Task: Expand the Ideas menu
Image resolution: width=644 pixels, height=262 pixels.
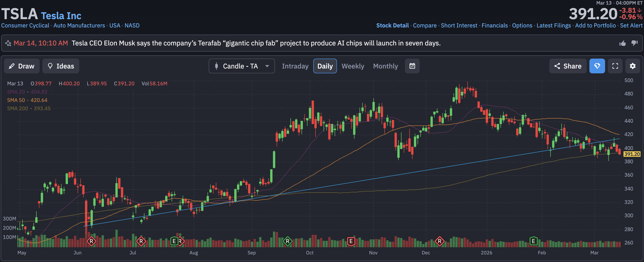Action: click(x=61, y=66)
